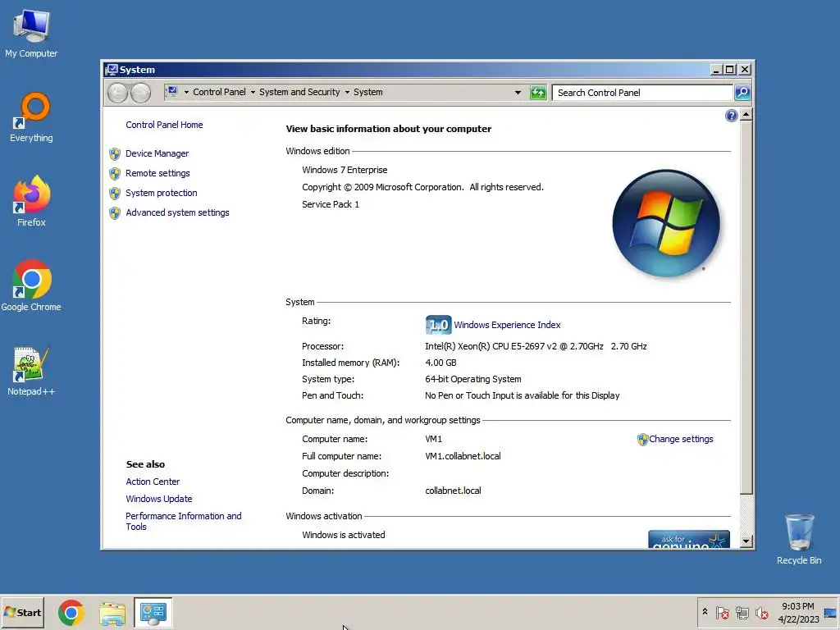Click the 4.00 GB memory value

click(441, 363)
